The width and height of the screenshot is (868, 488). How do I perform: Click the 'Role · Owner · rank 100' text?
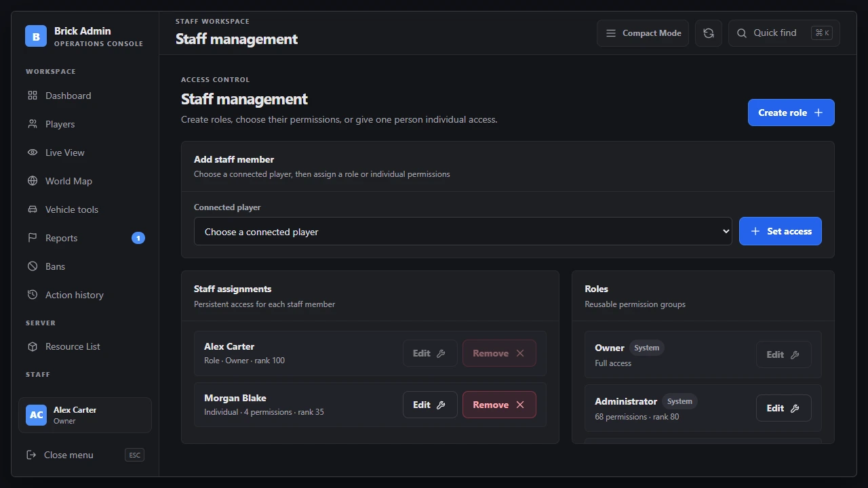coord(244,361)
